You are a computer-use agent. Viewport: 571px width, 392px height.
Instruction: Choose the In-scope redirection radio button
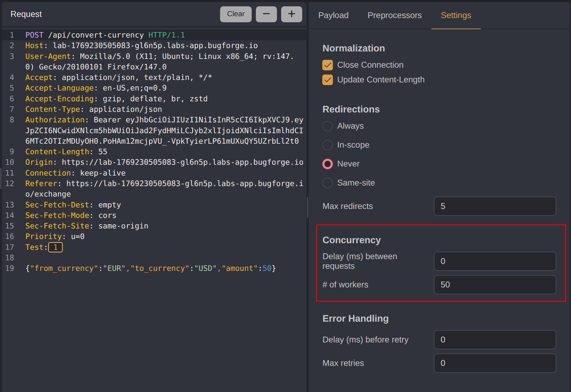click(327, 145)
